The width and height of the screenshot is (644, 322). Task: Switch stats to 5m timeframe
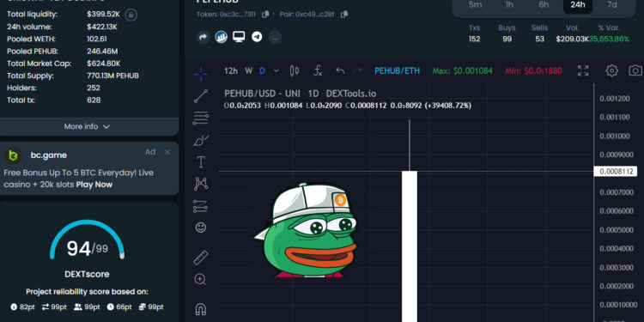475,4
